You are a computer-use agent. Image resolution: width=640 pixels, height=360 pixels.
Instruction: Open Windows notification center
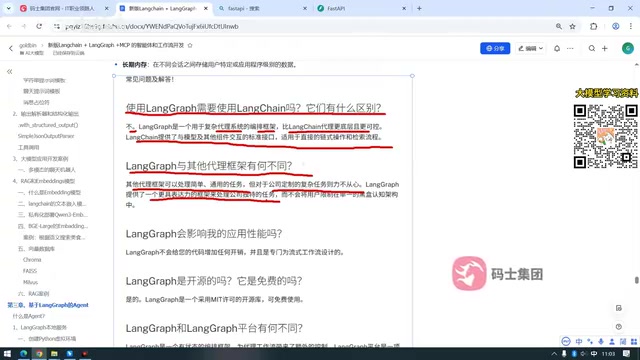627,353
